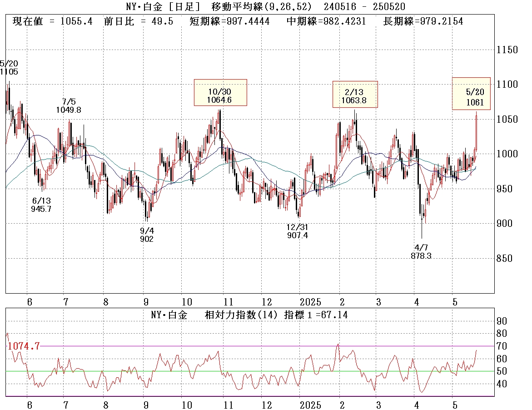Click the red 1074.7 label in RSI panel
Screen dimensions: 532x410
tap(24, 346)
